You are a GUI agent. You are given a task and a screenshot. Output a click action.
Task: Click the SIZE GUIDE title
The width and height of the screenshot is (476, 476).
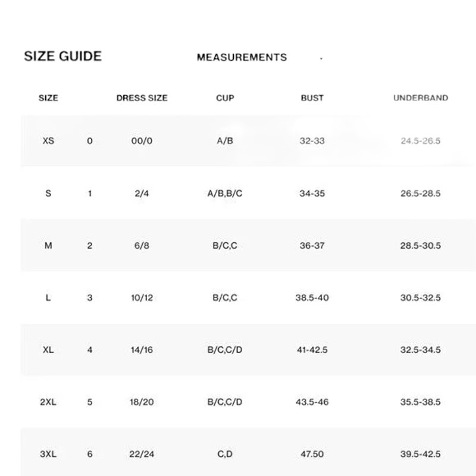coord(63,57)
